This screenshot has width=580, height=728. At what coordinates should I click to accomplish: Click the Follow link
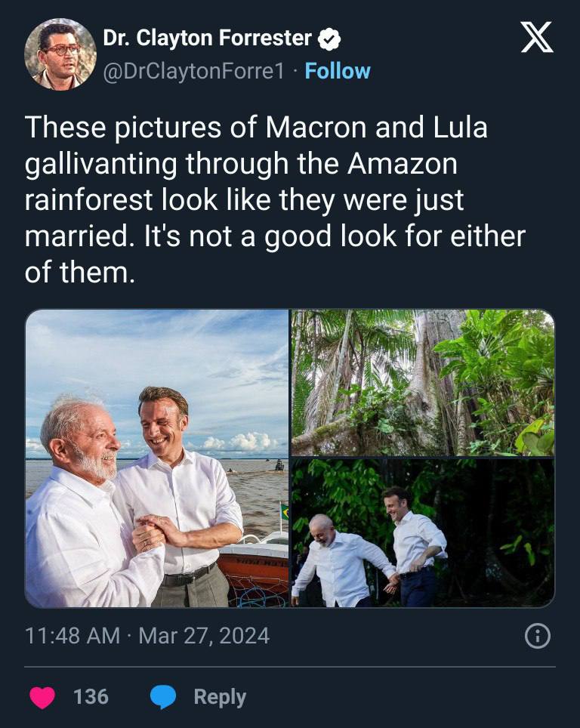pos(338,71)
